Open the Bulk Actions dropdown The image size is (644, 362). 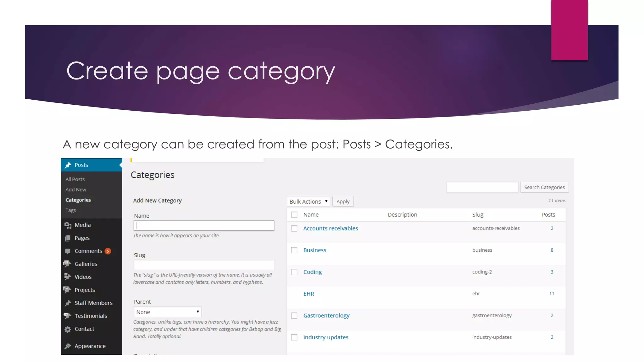tap(308, 201)
